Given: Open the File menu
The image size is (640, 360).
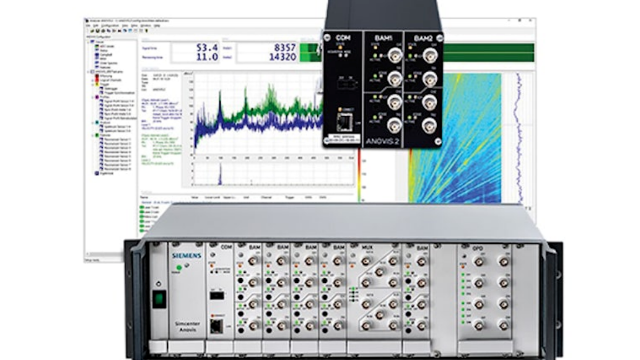Looking at the screenshot, I should click(88, 26).
